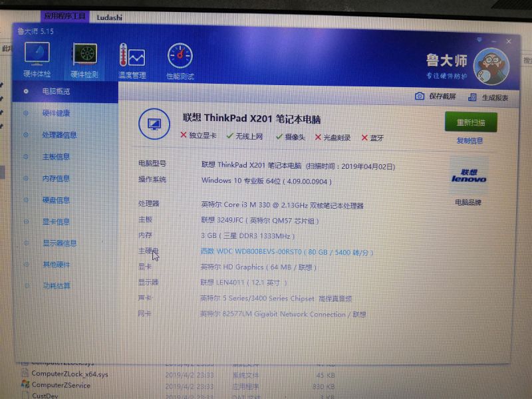Click the 复制信息 copy info link
The image size is (532, 399).
coord(469,140)
